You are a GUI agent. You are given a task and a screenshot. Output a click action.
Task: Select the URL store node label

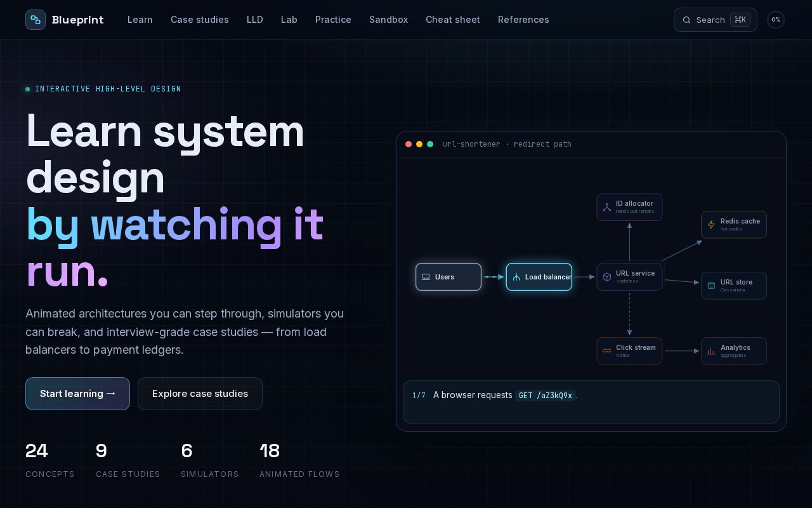click(x=737, y=282)
